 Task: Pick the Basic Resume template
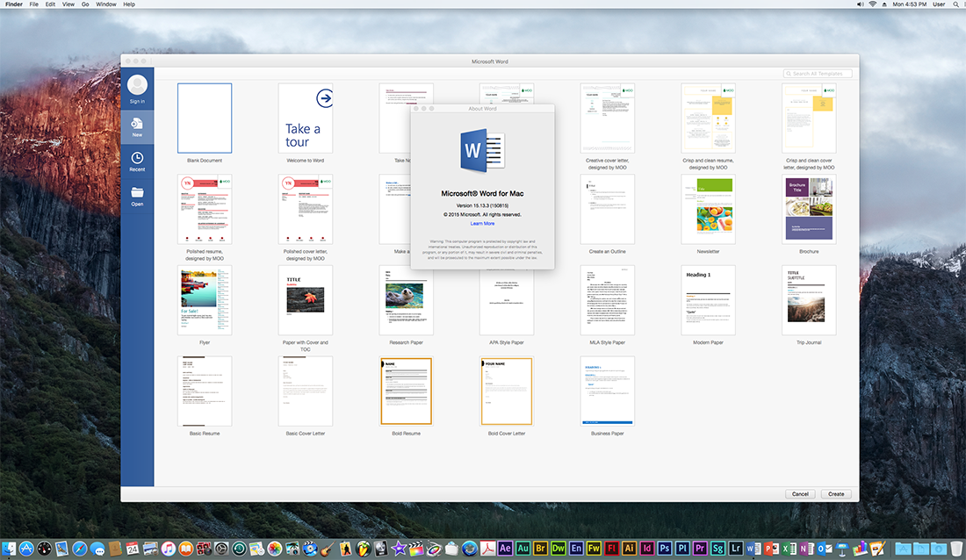pyautogui.click(x=205, y=391)
